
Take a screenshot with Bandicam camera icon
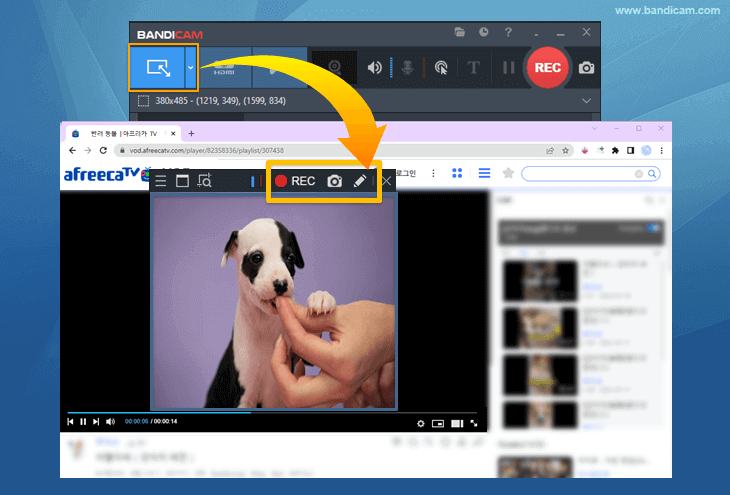pyautogui.click(x=586, y=68)
